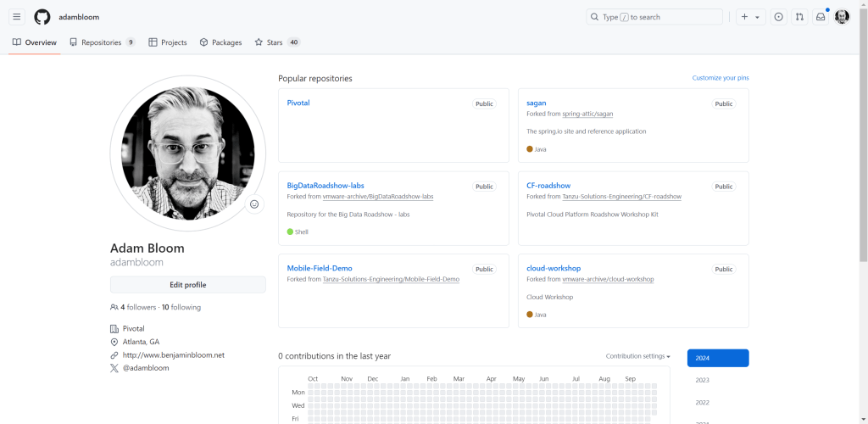This screenshot has height=424, width=868.
Task: Open the notifications inbox icon
Action: tap(821, 17)
